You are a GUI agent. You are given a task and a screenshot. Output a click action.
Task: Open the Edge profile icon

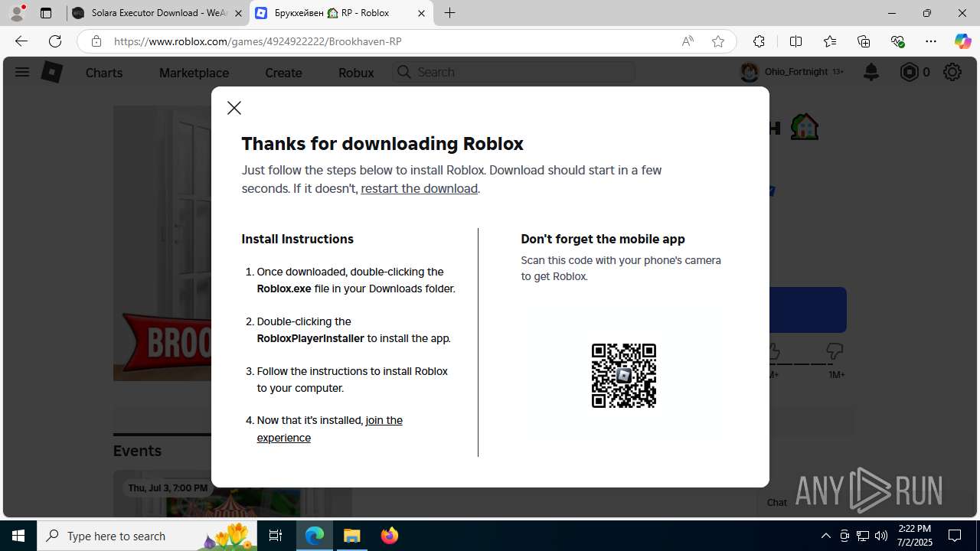[17, 13]
